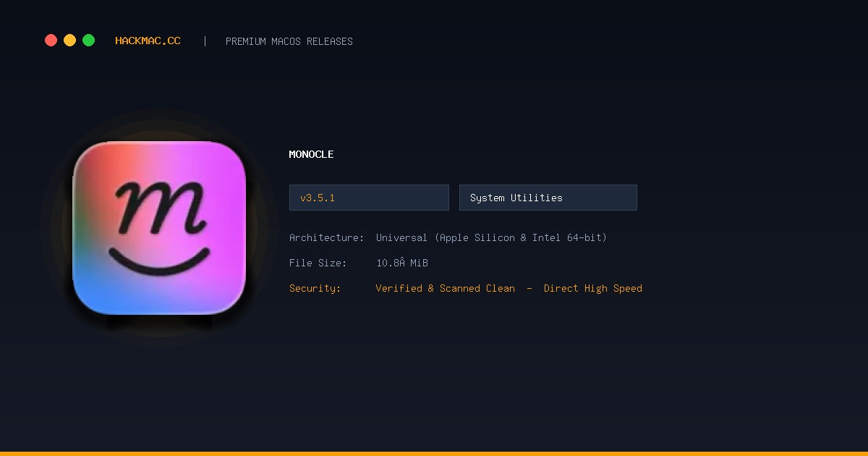Viewport: 868px width, 456px height.
Task: Click the green maximize dot
Action: pyautogui.click(x=88, y=41)
